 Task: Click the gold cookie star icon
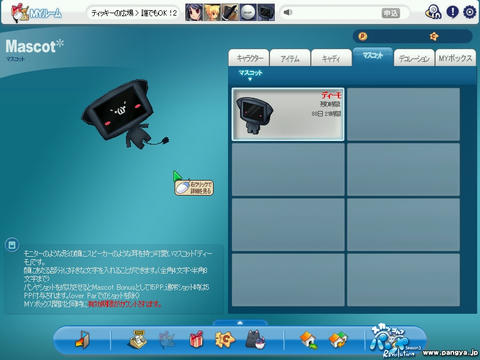pos(225,339)
